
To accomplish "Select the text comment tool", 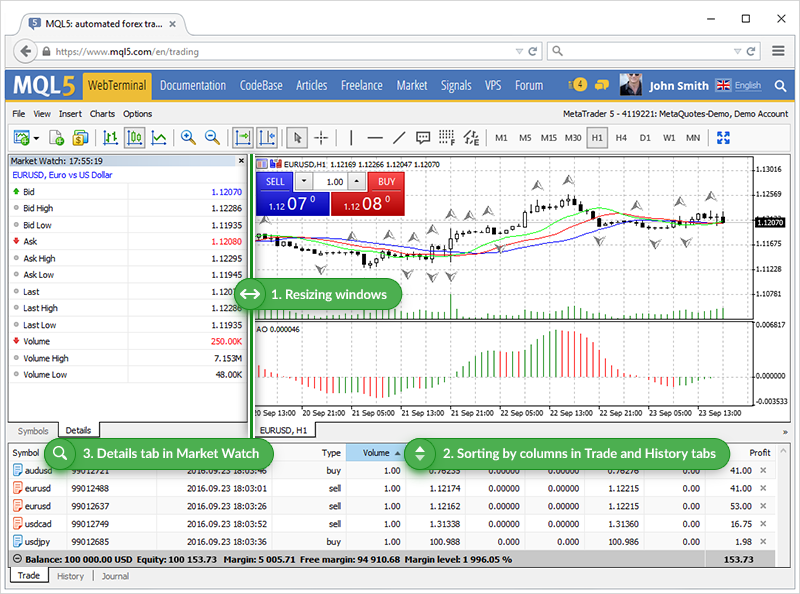I will click(x=422, y=138).
